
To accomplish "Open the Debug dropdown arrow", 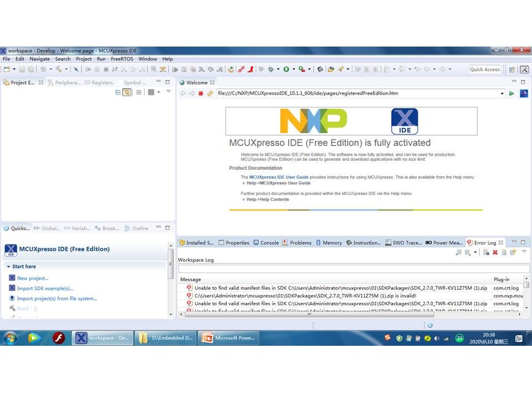I will 278,69.
